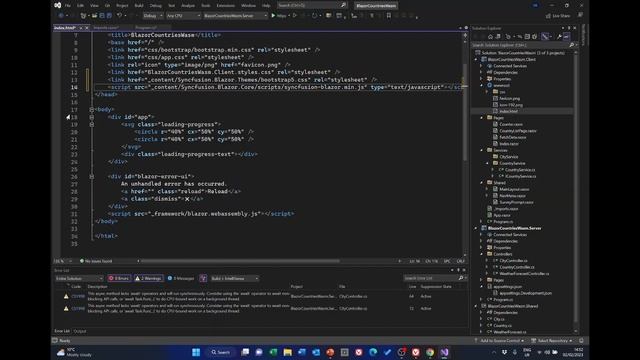
Task: Collapse the Pages folder in Client project
Action: (482, 118)
